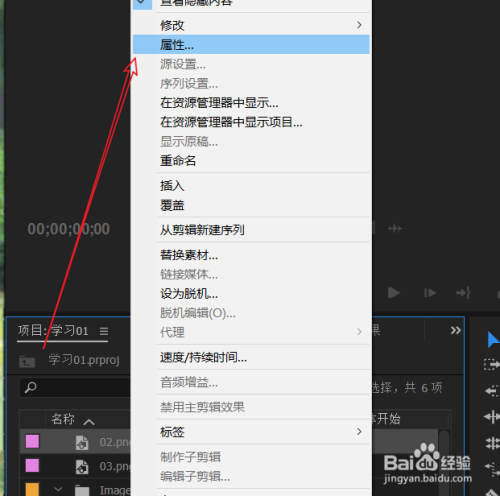
Task: Click orange label swatch of Image folder
Action: point(32,489)
